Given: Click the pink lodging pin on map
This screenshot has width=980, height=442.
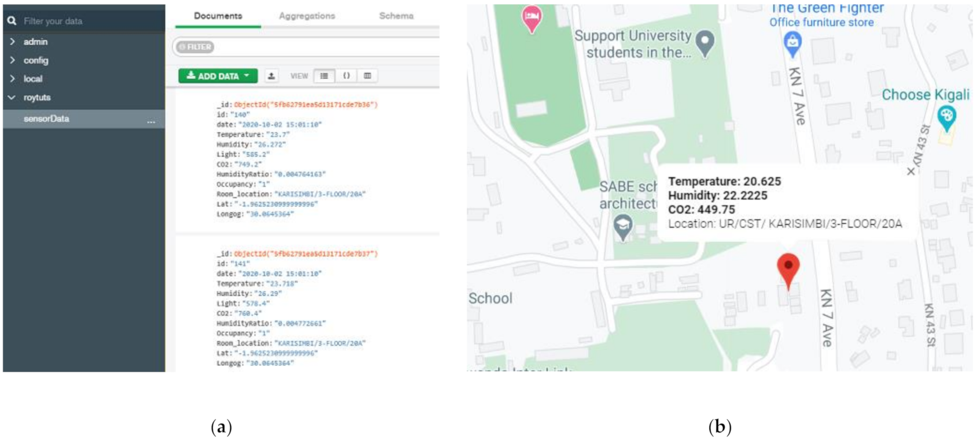Looking at the screenshot, I should click(532, 18).
